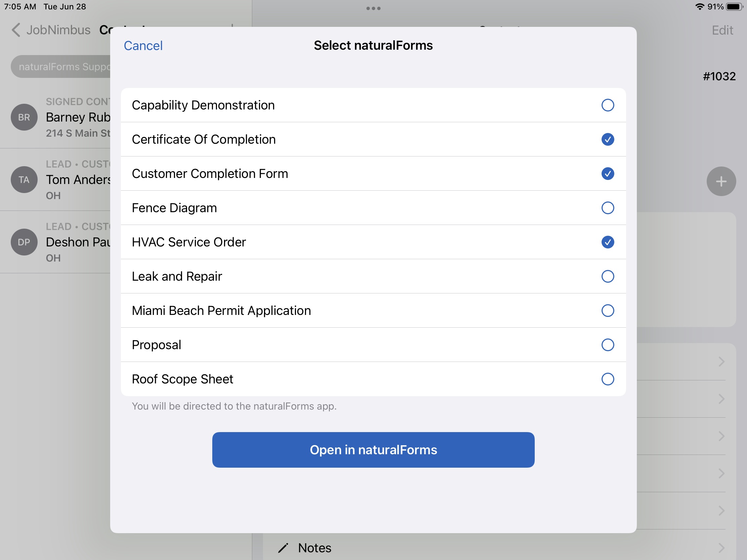
Task: Tap the TA avatar circle
Action: (24, 180)
